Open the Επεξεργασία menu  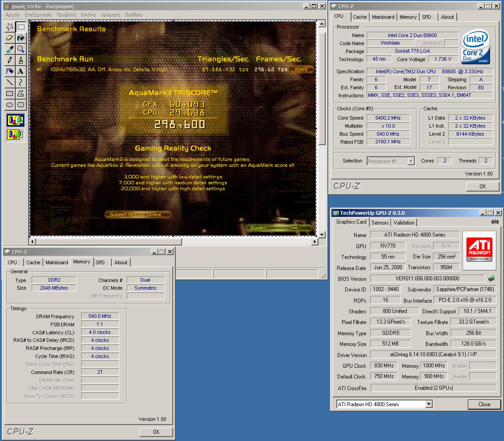pyautogui.click(x=38, y=15)
